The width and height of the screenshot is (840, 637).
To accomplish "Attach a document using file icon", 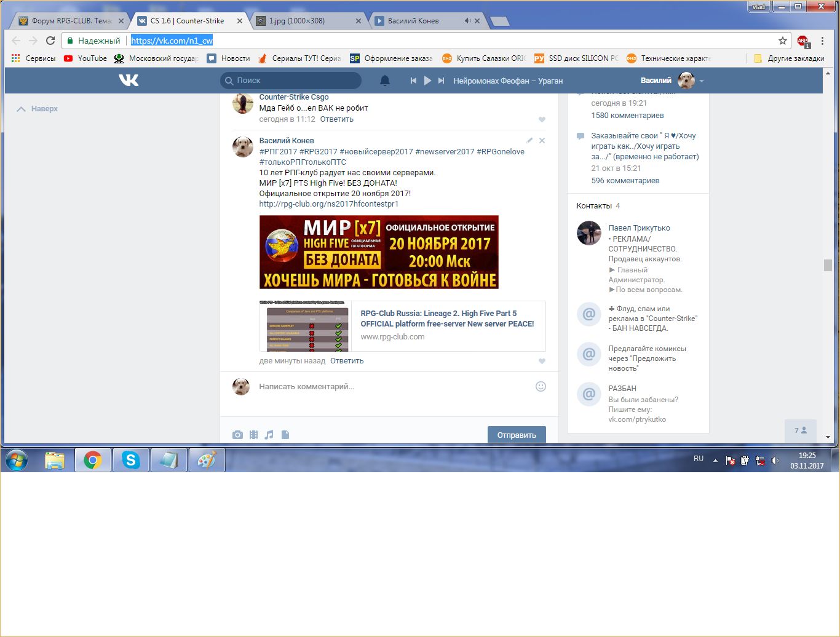I will [x=285, y=435].
